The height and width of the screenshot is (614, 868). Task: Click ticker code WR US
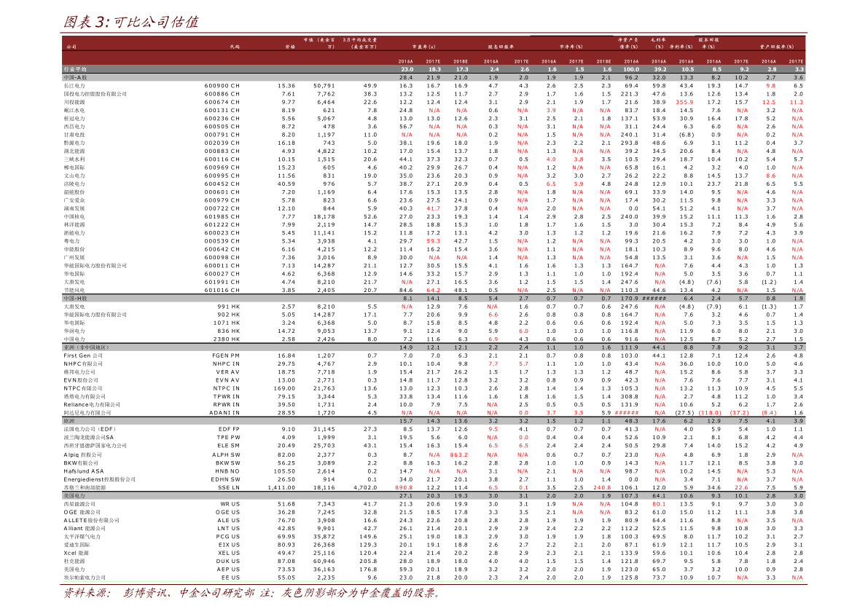pos(230,504)
